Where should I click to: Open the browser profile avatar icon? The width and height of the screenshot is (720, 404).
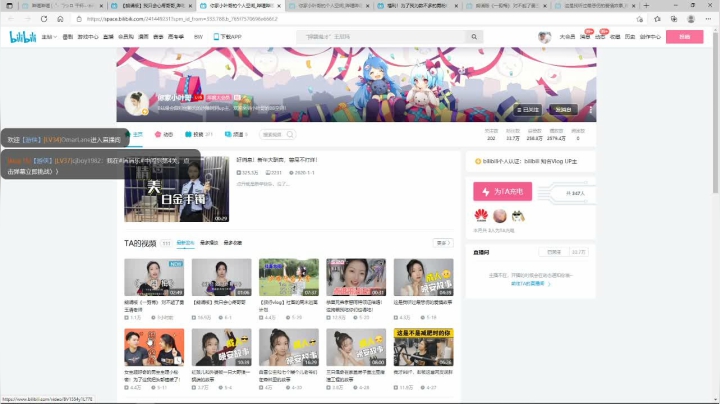click(691, 19)
